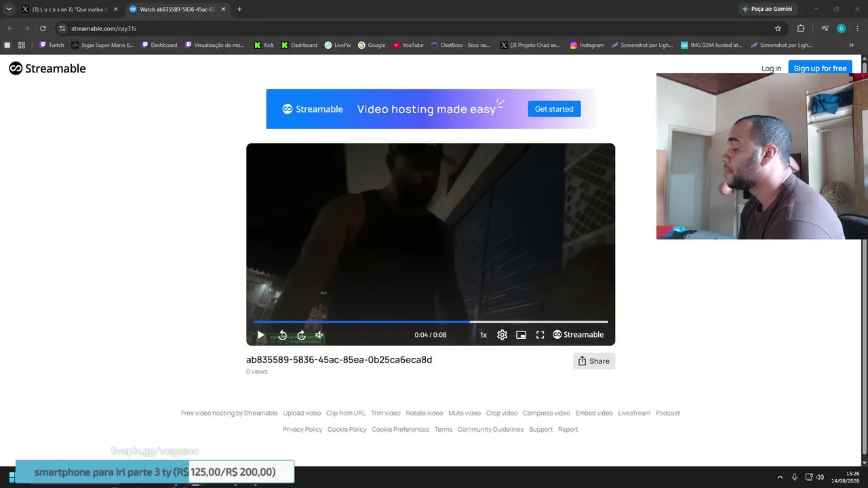868x488 pixels.
Task: Open the Terms link
Action: pos(443,429)
